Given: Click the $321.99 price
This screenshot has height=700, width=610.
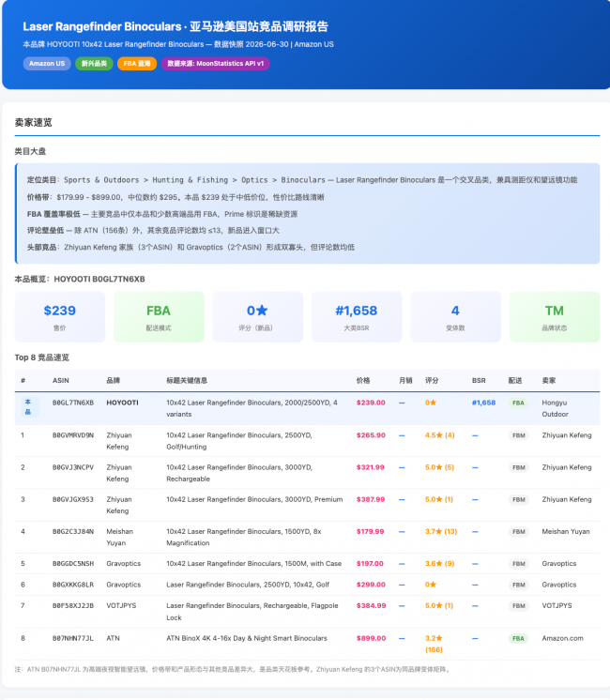Looking at the screenshot, I should click(x=370, y=467).
